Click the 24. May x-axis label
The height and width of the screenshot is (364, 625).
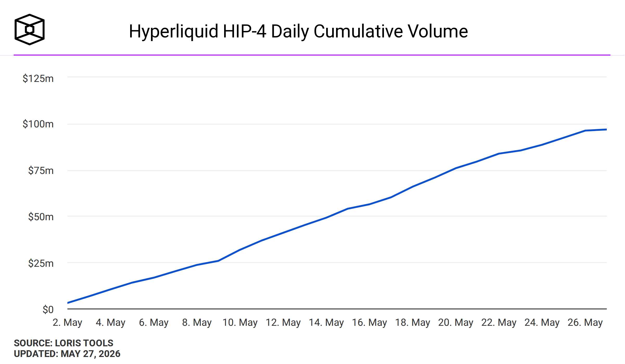pyautogui.click(x=542, y=323)
